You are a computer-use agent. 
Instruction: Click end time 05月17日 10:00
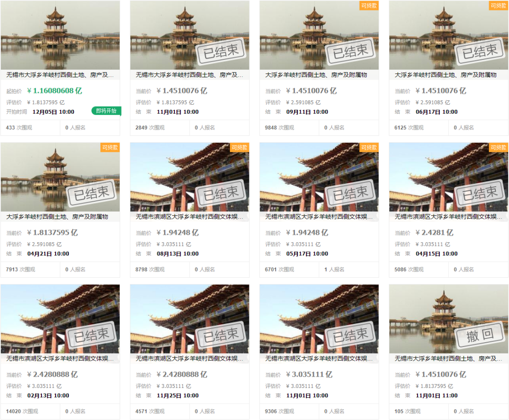point(307,254)
